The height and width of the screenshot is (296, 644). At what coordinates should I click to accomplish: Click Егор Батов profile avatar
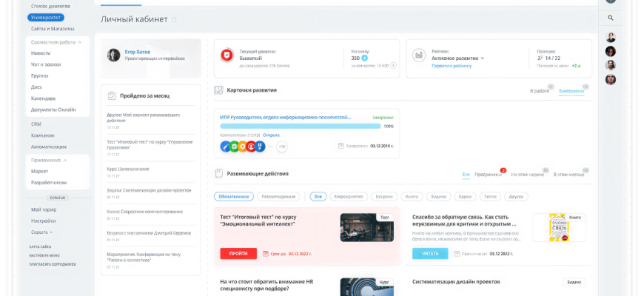[114, 55]
